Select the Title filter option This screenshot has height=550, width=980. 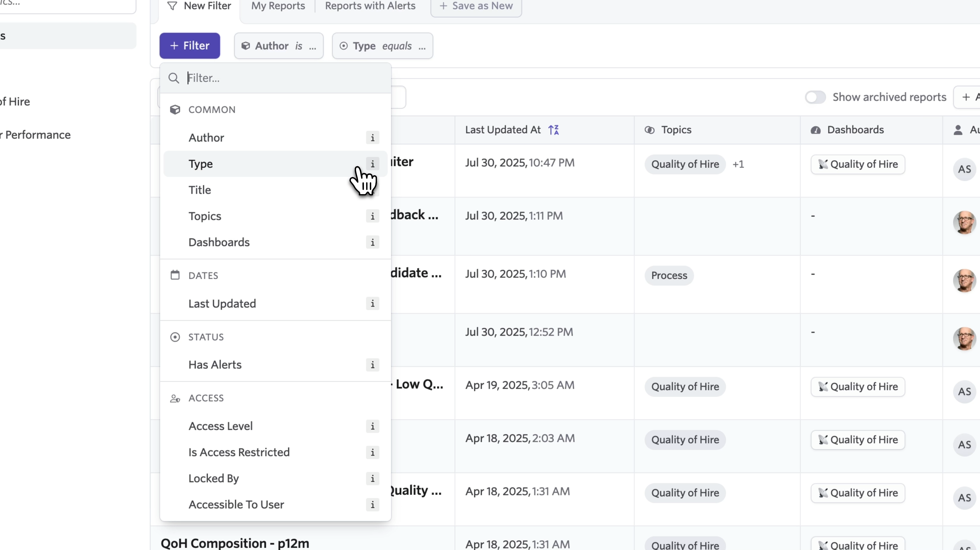pos(275,190)
